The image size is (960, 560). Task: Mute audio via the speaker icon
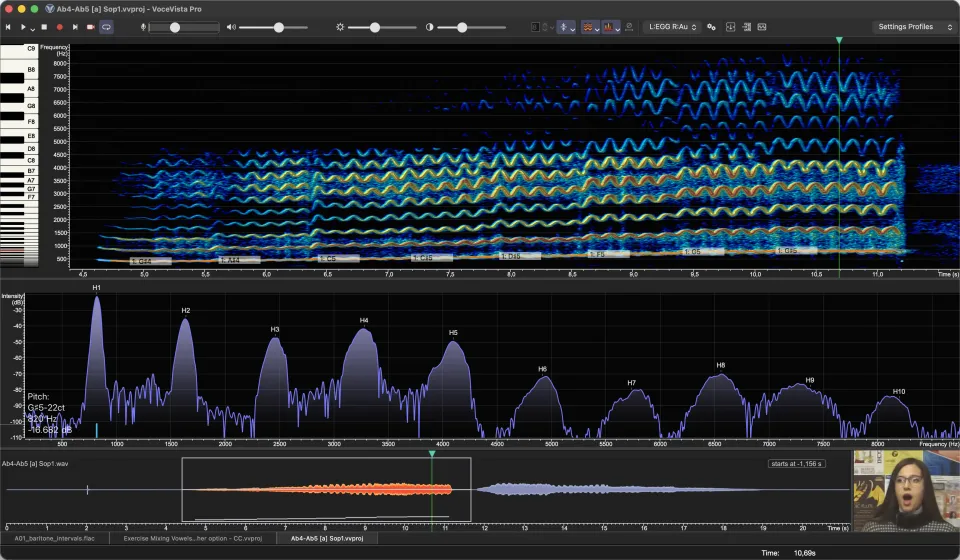pos(231,27)
